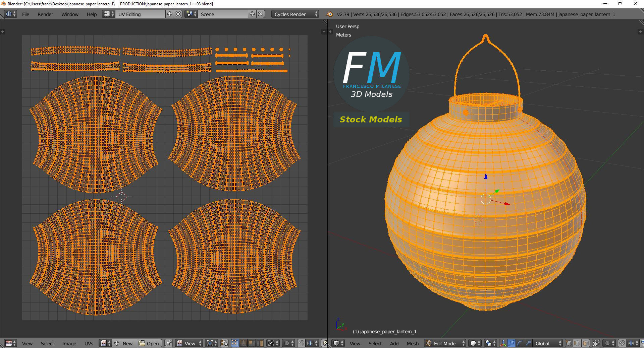Open Cycles Render engine dropdown

[295, 14]
